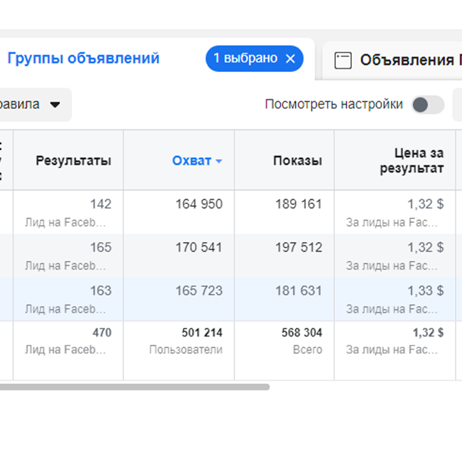
Task: Expand the Правила dropdown arrow
Action: [x=55, y=105]
